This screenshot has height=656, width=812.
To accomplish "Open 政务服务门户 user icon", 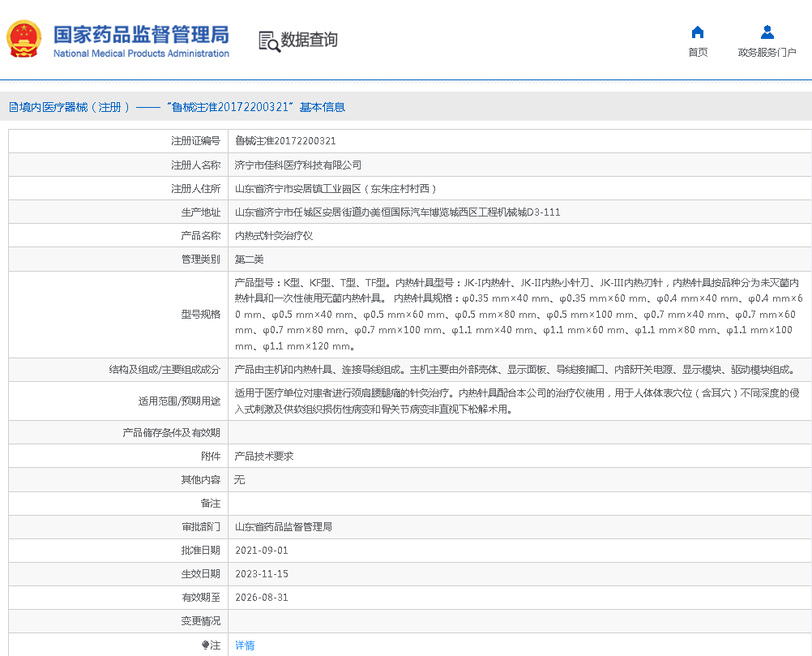I will 767,32.
